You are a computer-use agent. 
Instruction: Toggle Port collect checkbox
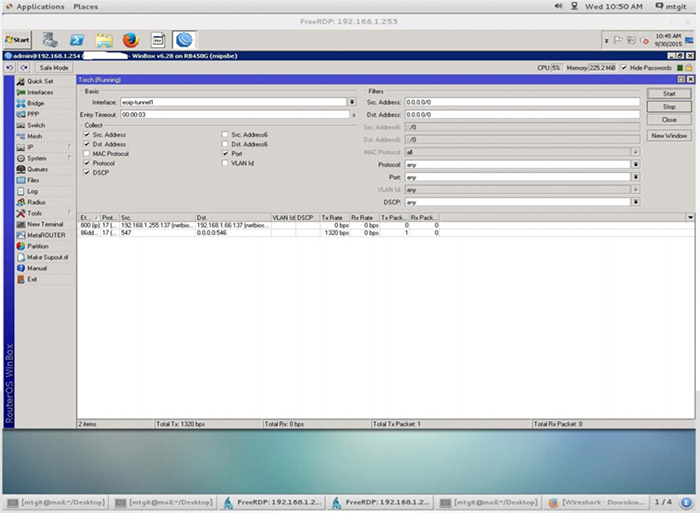point(225,153)
